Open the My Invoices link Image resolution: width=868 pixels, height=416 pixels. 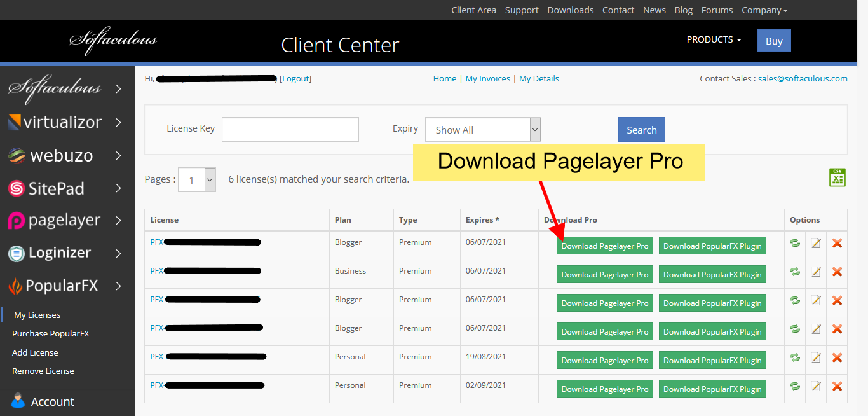[488, 78]
